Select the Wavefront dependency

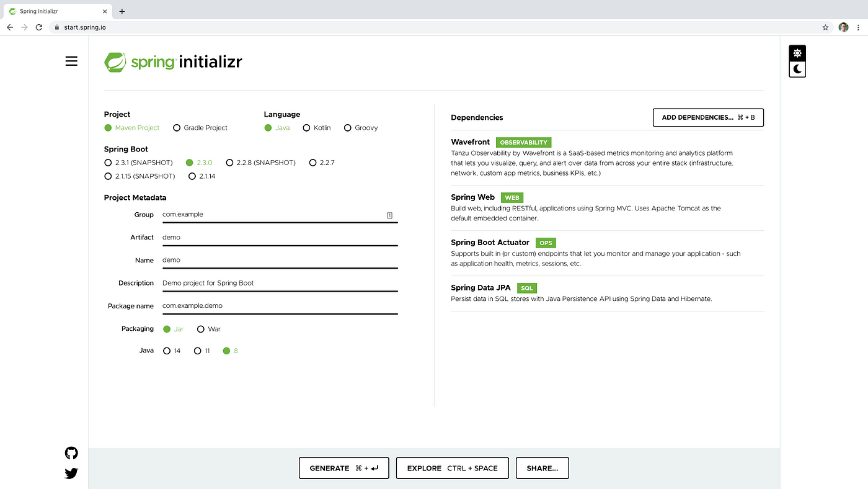tap(607, 157)
